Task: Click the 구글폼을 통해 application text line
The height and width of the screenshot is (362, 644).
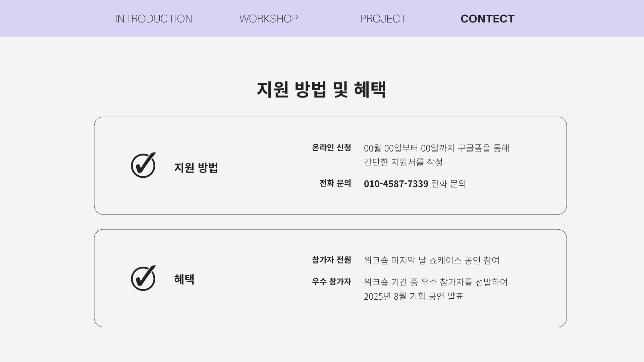Action: coord(437,148)
